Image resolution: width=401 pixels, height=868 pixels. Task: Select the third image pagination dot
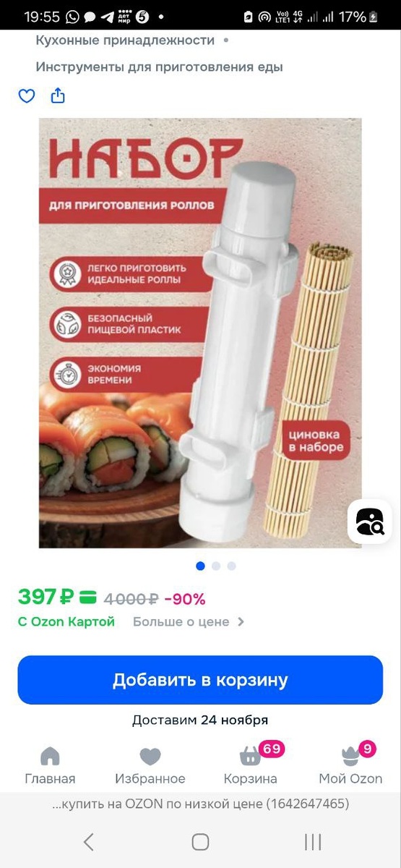(231, 566)
